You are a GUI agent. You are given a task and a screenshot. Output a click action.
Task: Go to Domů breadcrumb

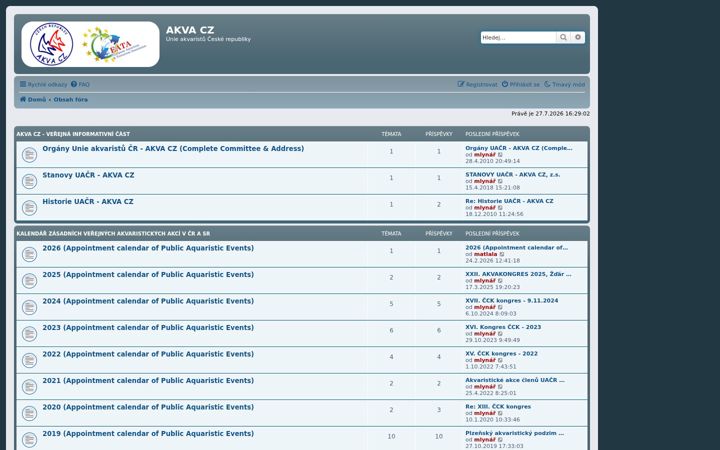coord(33,99)
